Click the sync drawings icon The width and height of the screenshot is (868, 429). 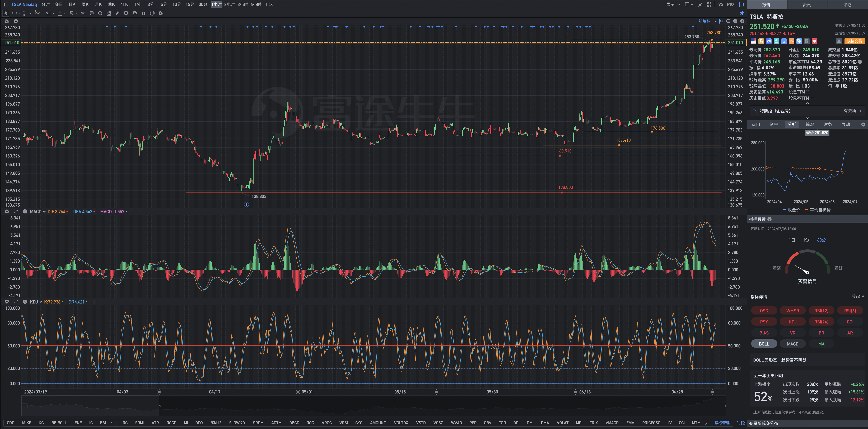[152, 13]
